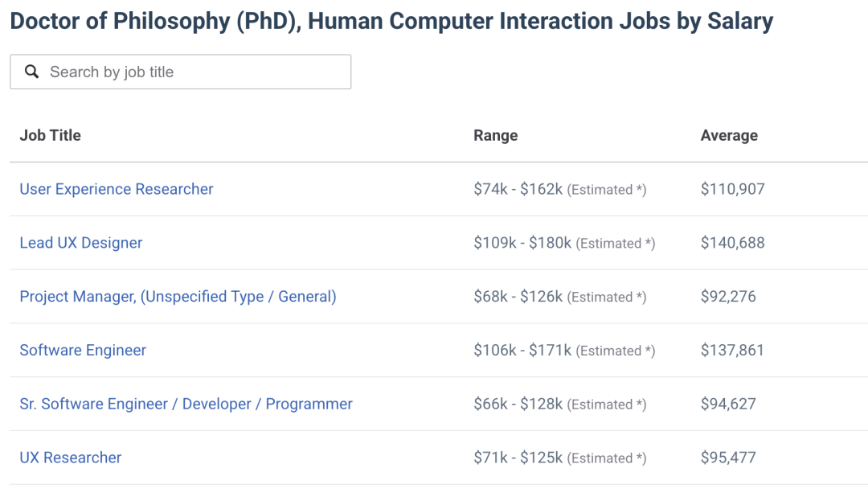
Task: Click the $71k - $125k salary range
Action: 518,458
